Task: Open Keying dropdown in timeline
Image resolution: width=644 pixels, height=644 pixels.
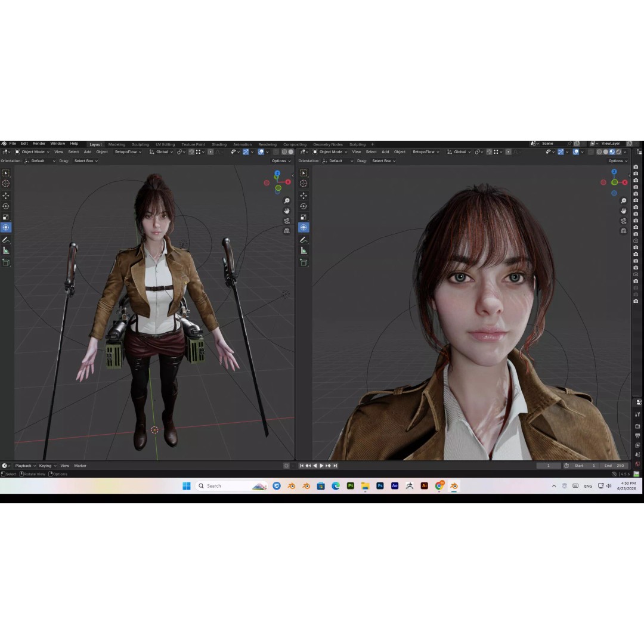Action: (x=48, y=466)
